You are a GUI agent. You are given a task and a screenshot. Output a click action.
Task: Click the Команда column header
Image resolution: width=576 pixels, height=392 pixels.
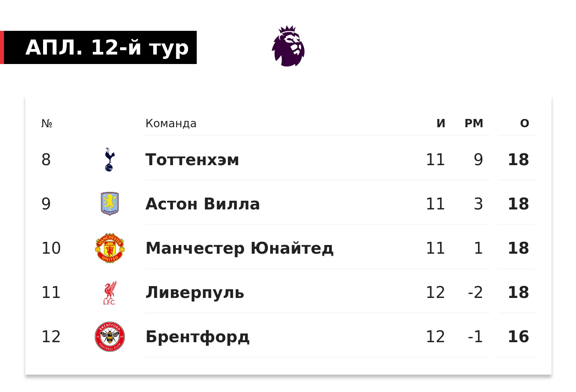(x=171, y=123)
